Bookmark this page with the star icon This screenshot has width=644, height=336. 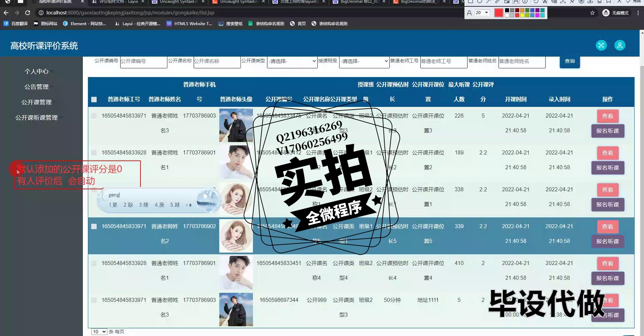(592, 13)
